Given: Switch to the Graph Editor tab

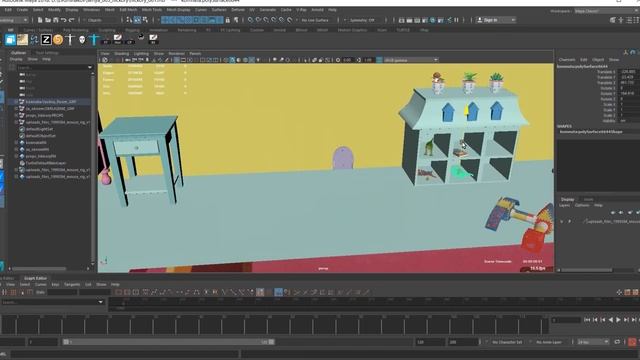Looking at the screenshot, I should 35,278.
